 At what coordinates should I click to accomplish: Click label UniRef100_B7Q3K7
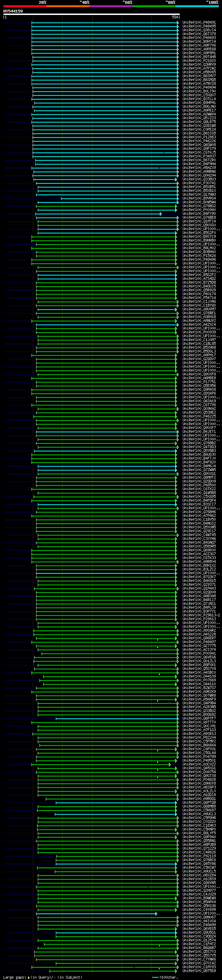[x=199, y=577]
